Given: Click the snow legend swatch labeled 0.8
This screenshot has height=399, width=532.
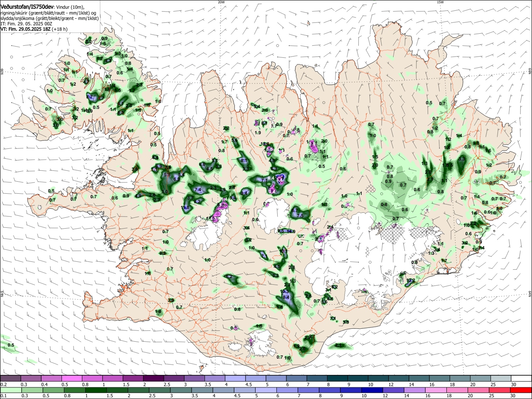Looking at the screenshot, I should (92, 379).
